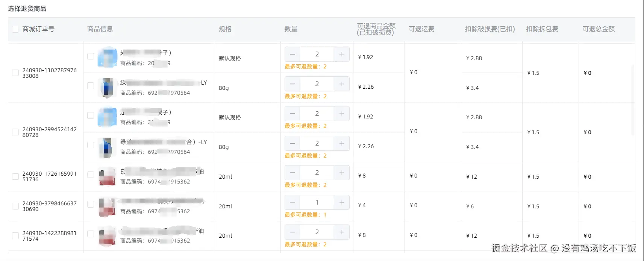Increase quantity for order 240930-142228898171574
The height and width of the screenshot is (261, 644).
pyautogui.click(x=341, y=232)
